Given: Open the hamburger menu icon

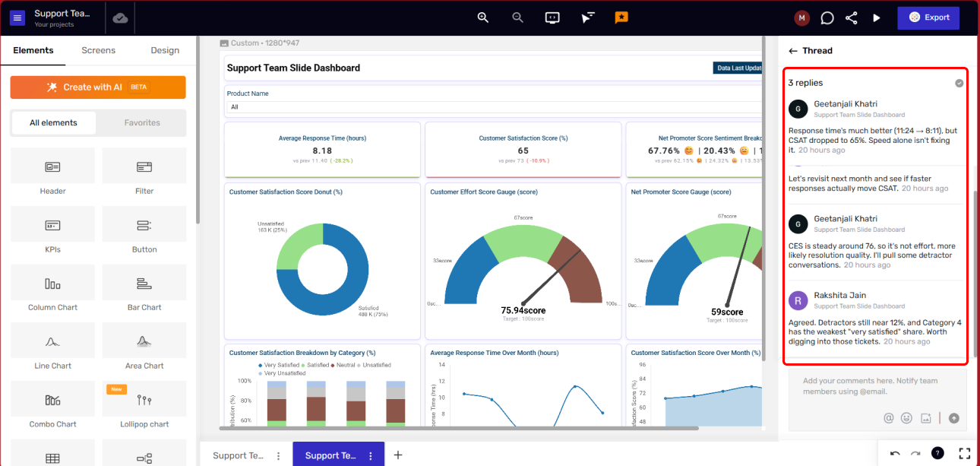Looking at the screenshot, I should pos(17,17).
